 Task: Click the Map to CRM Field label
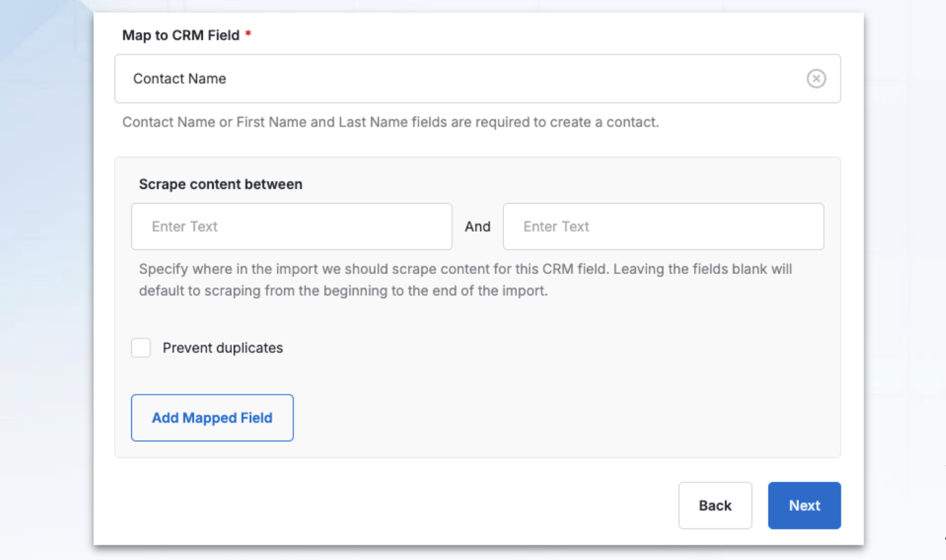[180, 36]
